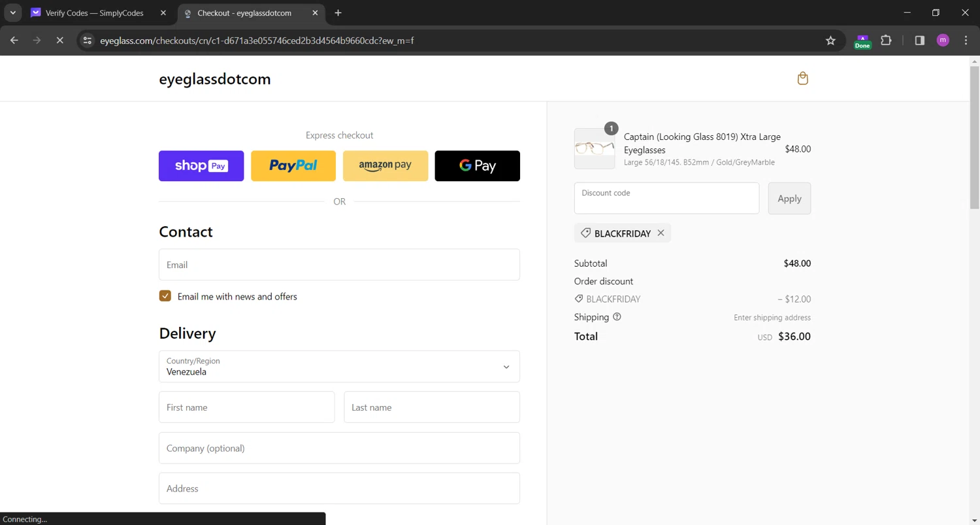Viewport: 980px width, 525px height.
Task: Click the Captain eyeglasses product thumbnail
Action: (x=595, y=148)
